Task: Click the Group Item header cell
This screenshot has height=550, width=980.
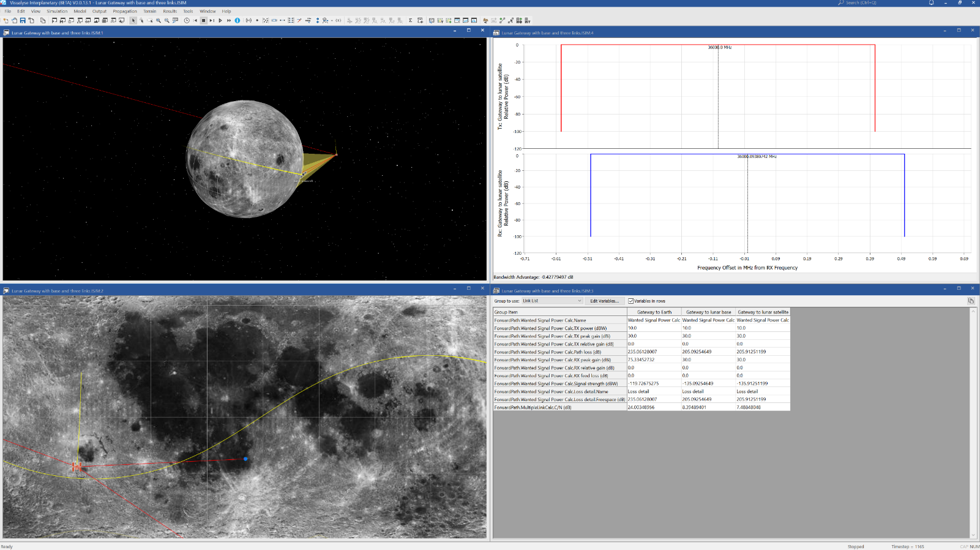Action: pyautogui.click(x=560, y=312)
